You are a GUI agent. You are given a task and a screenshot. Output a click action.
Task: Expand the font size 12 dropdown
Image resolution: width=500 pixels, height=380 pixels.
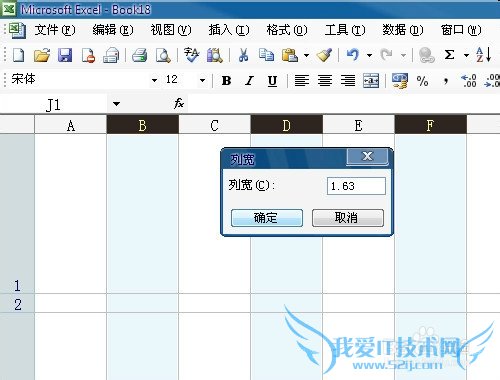202,80
